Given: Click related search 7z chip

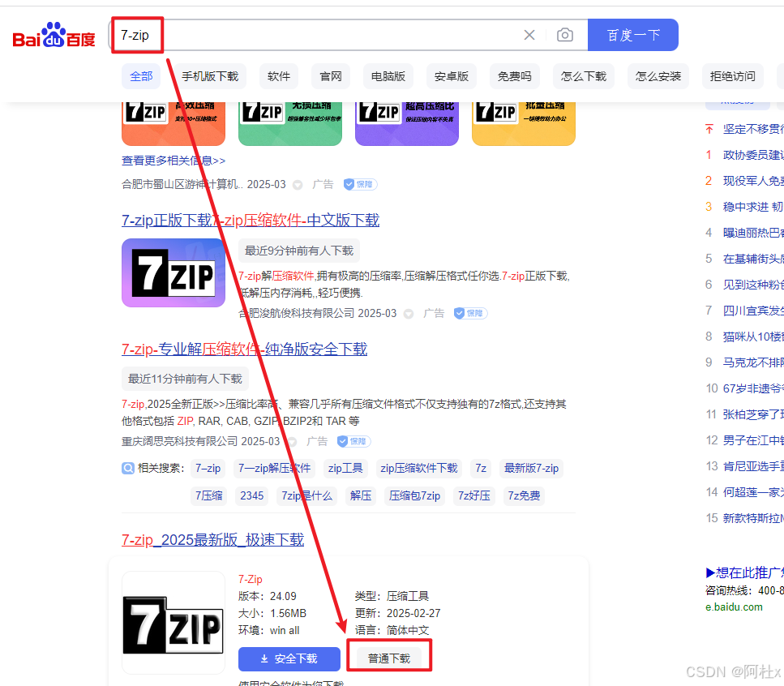Looking at the screenshot, I should [481, 469].
